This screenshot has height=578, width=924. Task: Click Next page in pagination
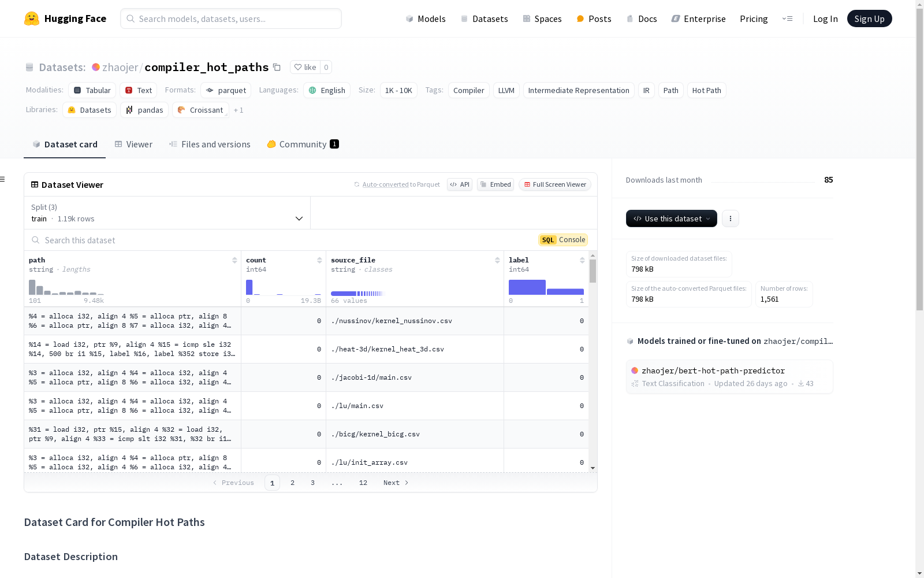point(396,483)
